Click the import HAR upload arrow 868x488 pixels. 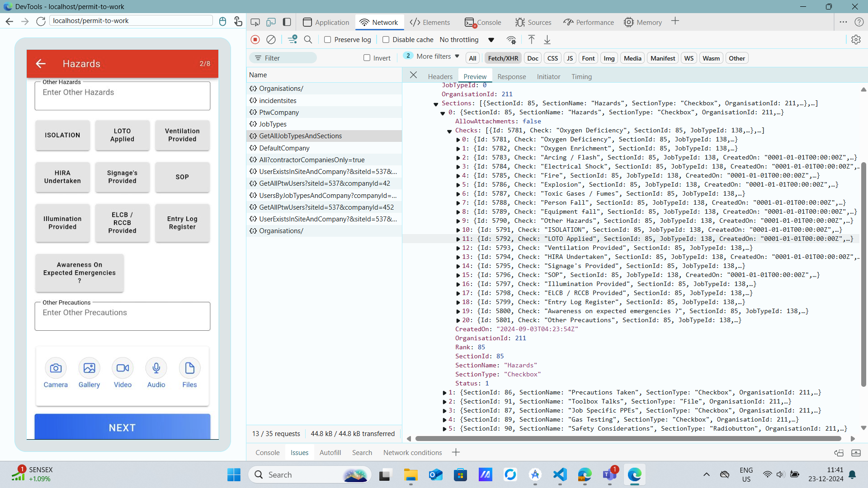[532, 40]
